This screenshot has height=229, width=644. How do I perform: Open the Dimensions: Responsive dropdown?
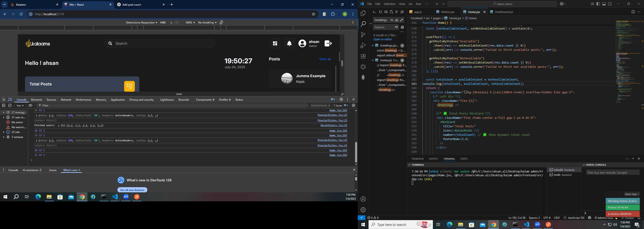coord(142,23)
